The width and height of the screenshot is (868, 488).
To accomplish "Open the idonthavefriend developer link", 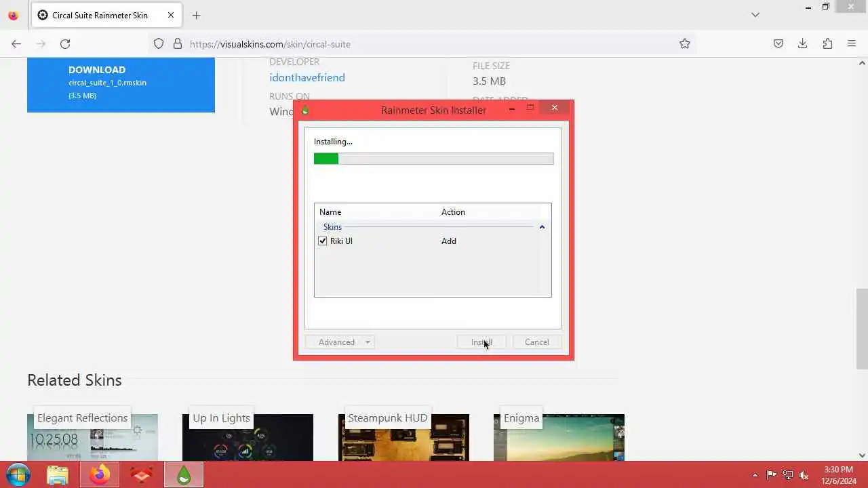I will pyautogui.click(x=307, y=77).
